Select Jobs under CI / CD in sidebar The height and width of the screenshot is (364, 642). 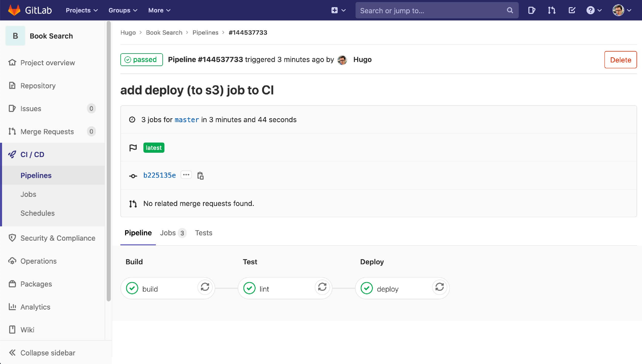(28, 194)
